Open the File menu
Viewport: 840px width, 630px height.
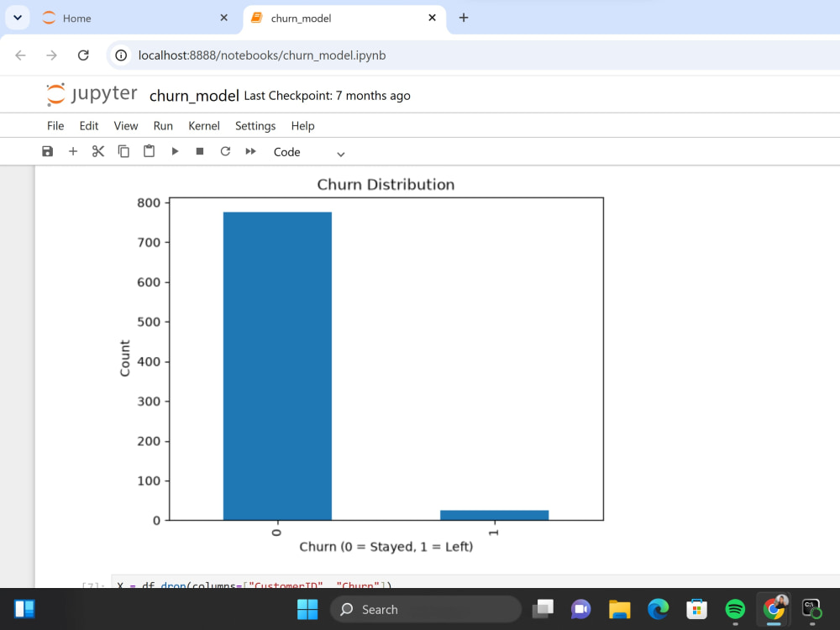55,126
